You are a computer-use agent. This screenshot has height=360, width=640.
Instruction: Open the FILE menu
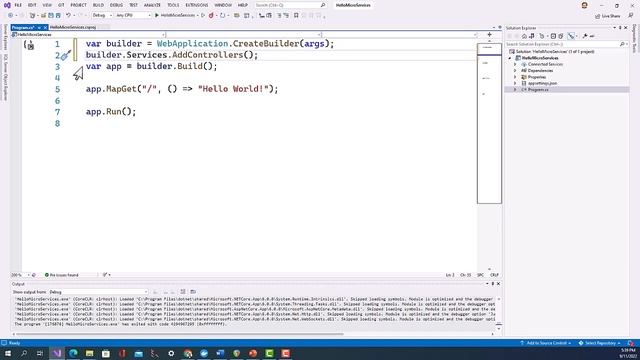click(x=18, y=5)
